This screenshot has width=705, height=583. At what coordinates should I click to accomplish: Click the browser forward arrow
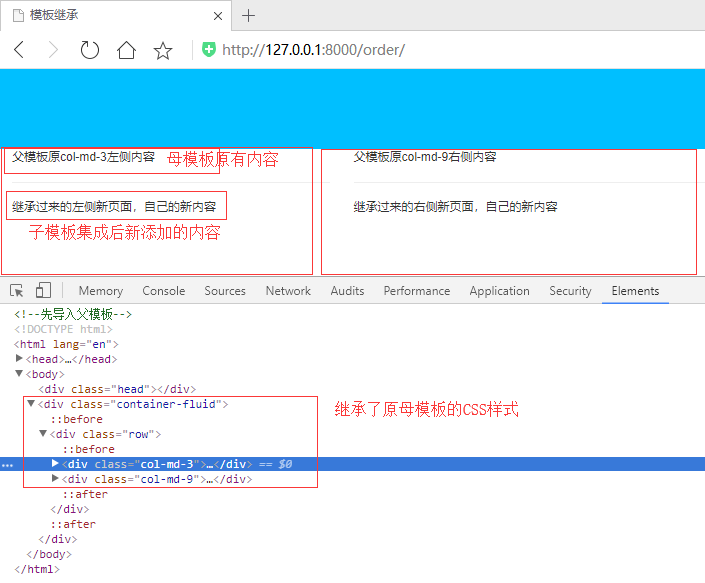[x=54, y=50]
